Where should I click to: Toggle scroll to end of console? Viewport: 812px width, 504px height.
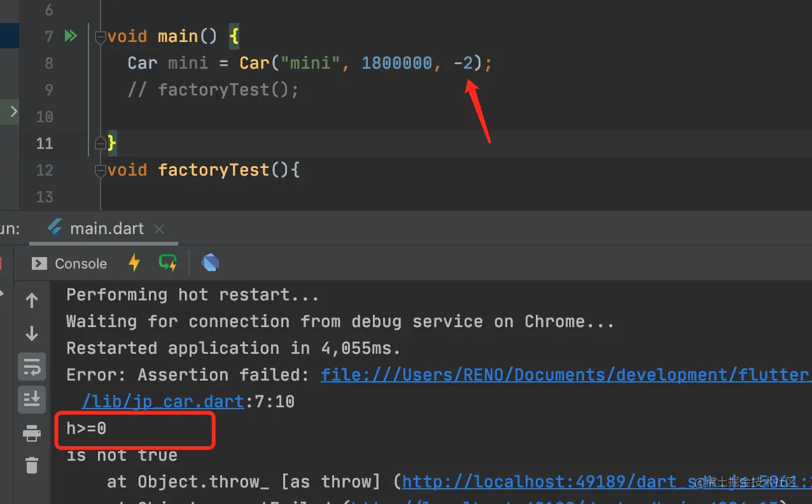point(32,399)
